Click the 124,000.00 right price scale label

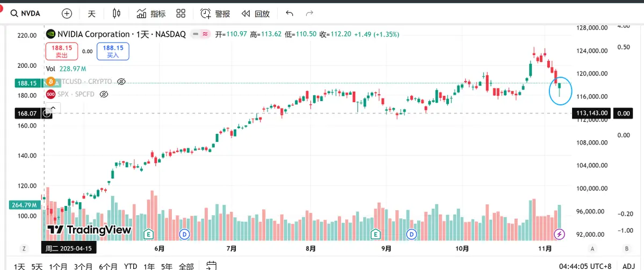[591, 51]
